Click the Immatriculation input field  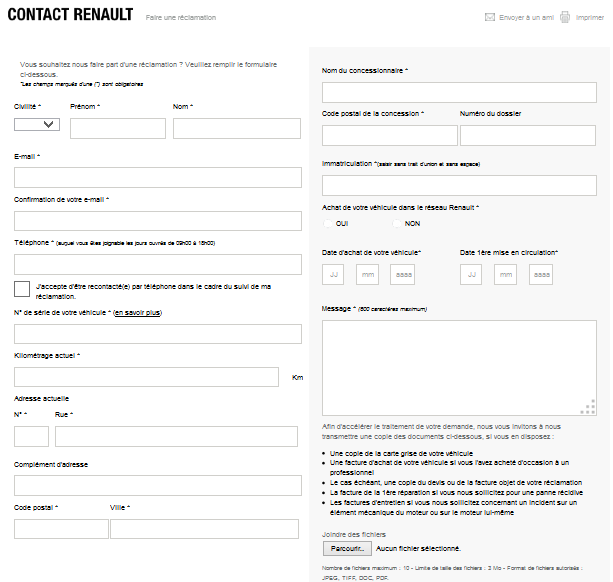point(459,185)
